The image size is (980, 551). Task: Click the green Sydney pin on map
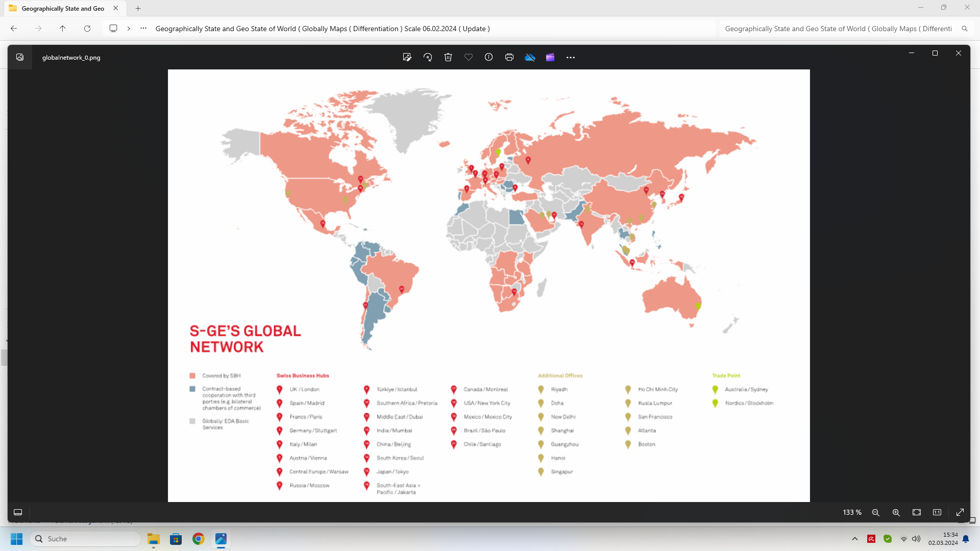tap(698, 306)
